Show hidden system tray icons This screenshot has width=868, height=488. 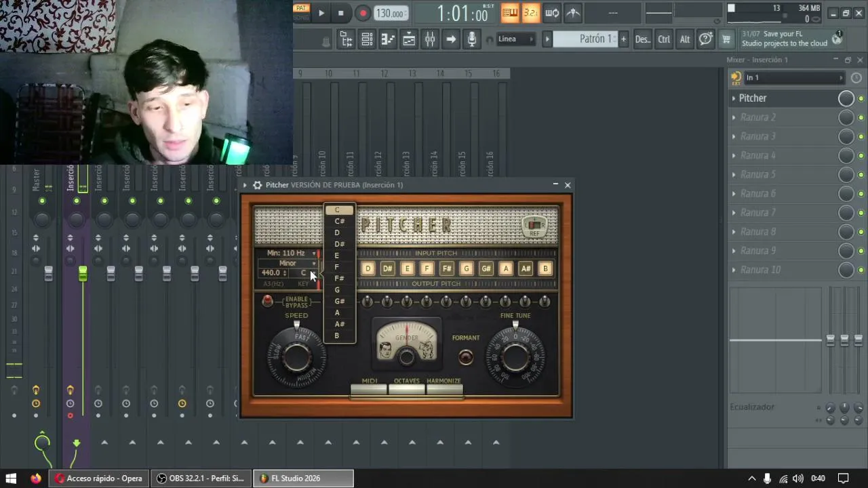pyautogui.click(x=751, y=479)
